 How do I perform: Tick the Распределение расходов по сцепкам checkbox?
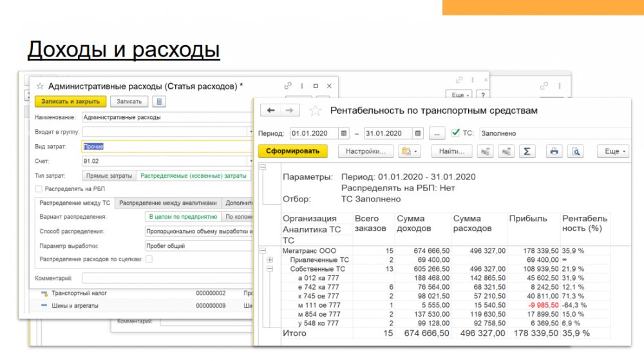149,259
